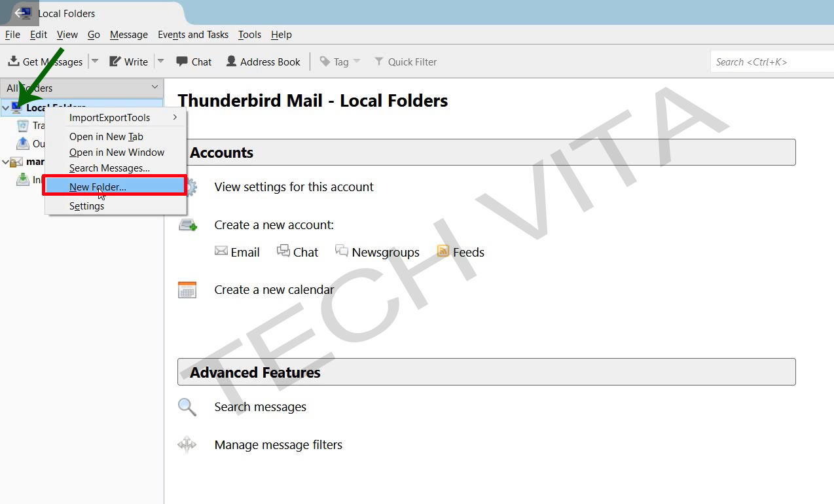Open the Address Book

pyautogui.click(x=263, y=62)
